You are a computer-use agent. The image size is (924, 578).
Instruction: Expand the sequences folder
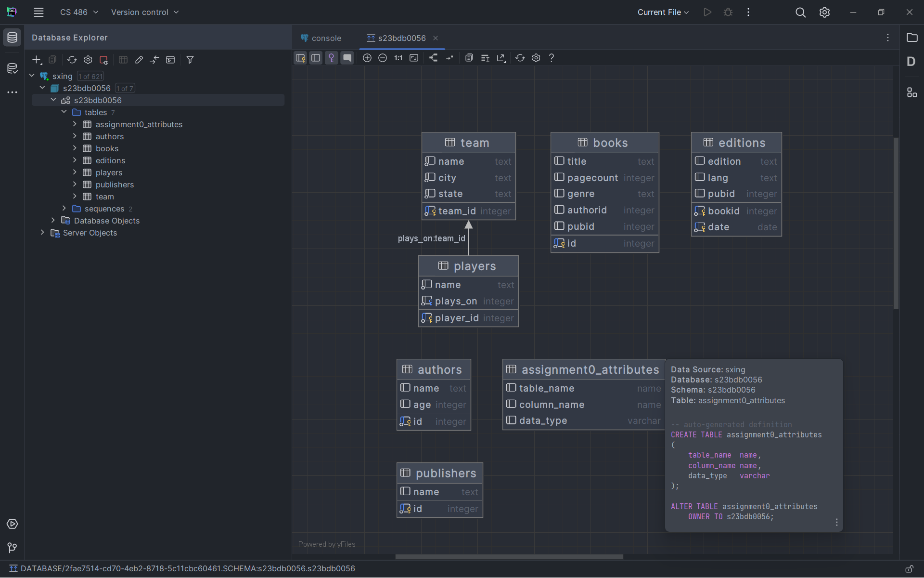point(64,209)
